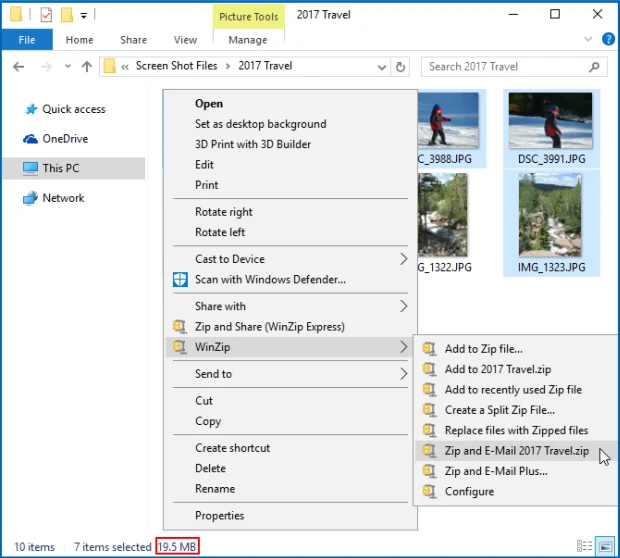
Task: Click the Up one level arrow icon
Action: 85,67
